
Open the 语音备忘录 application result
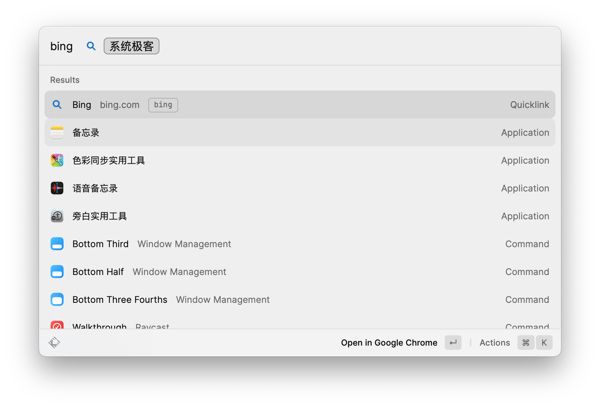tap(300, 188)
